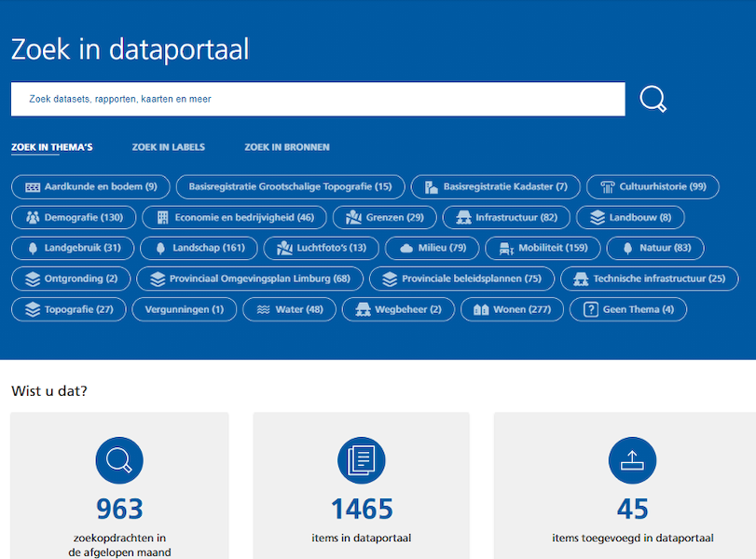Click the documents icon above 1465 items
The image size is (756, 559).
361,459
